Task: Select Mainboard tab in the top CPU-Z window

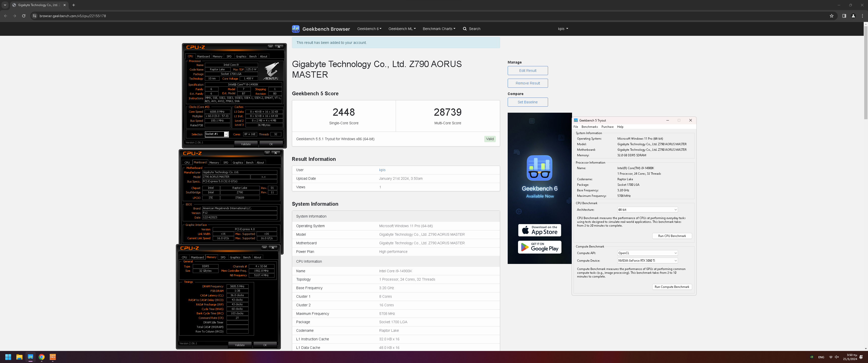Action: point(204,56)
